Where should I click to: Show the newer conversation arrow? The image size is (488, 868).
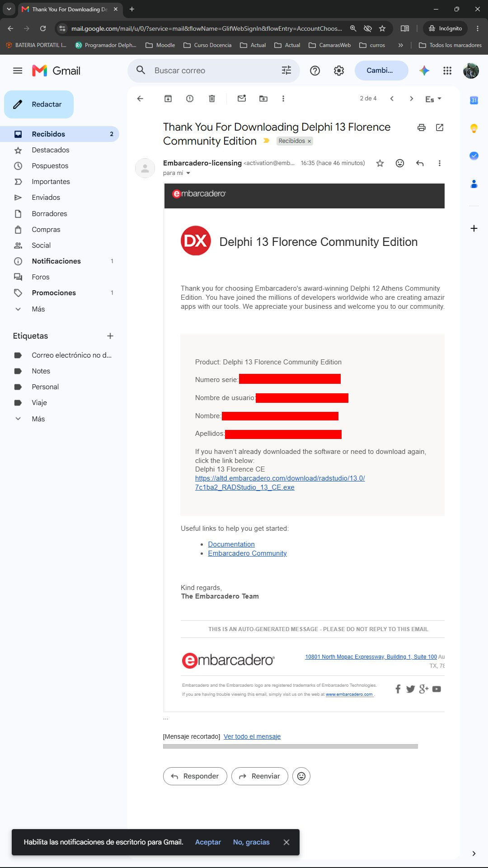(x=392, y=99)
